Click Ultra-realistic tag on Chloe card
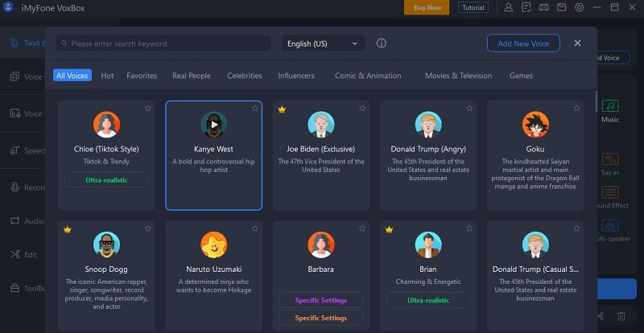Viewport: 644px width, 333px height. 107,180
